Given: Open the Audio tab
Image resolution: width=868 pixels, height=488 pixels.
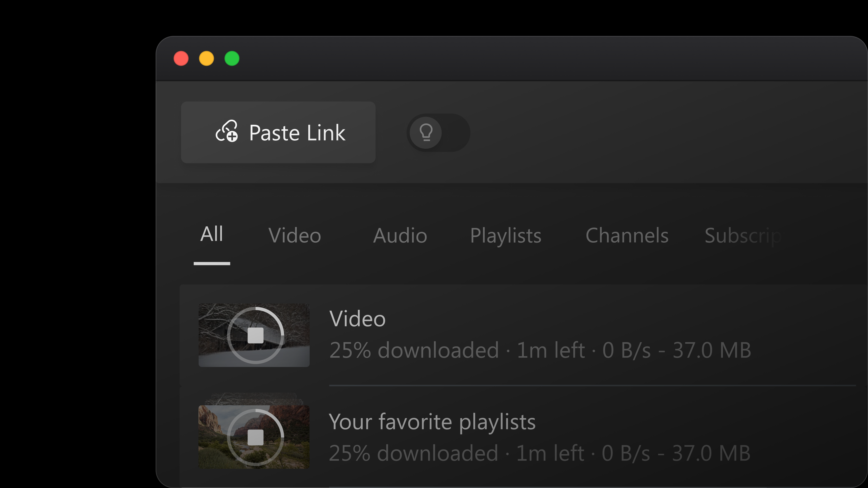Looking at the screenshot, I should (x=400, y=235).
